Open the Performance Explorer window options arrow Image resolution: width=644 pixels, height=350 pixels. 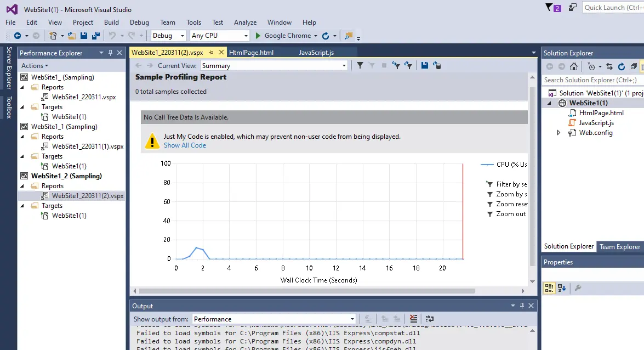(101, 53)
